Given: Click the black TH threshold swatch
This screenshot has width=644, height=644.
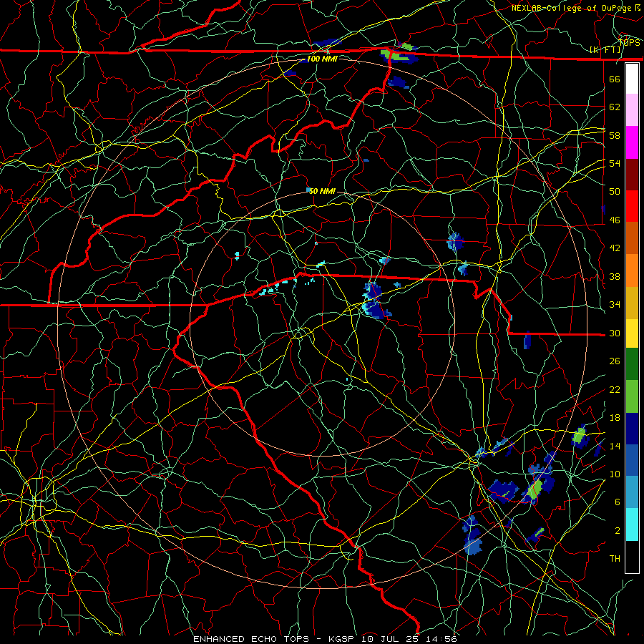Looking at the screenshot, I should point(632,557).
